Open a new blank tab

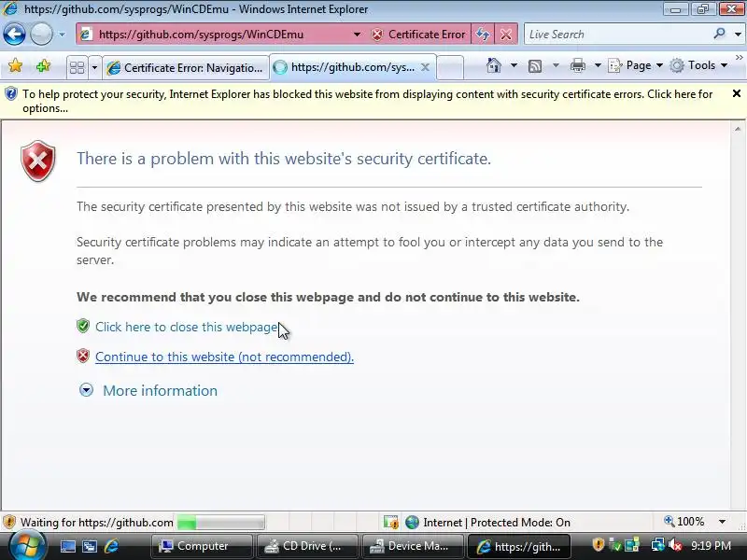pyautogui.click(x=450, y=67)
